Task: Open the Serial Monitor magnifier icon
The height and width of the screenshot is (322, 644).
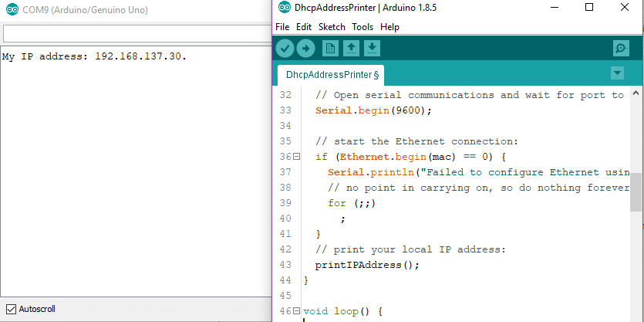Action: click(x=621, y=48)
